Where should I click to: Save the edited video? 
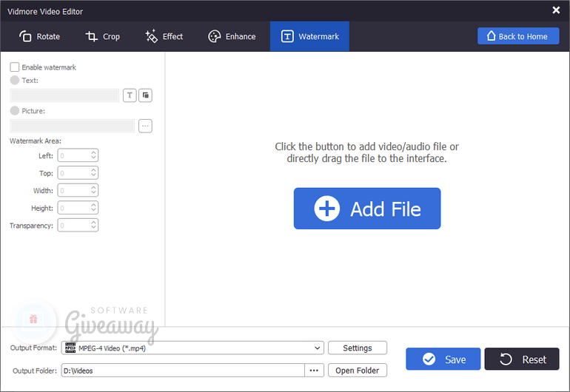click(x=443, y=359)
